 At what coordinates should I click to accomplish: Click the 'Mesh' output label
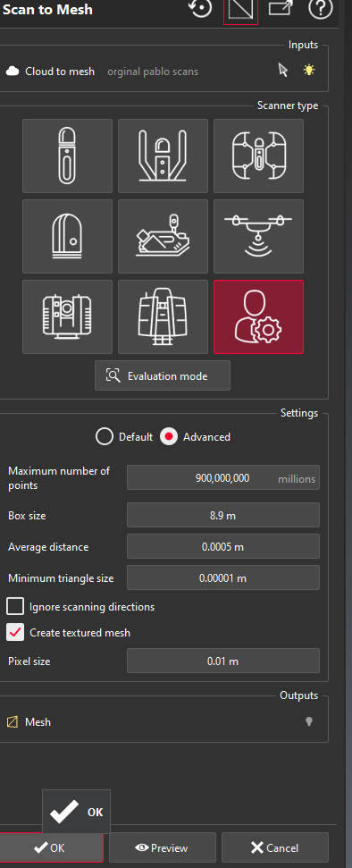coord(38,722)
